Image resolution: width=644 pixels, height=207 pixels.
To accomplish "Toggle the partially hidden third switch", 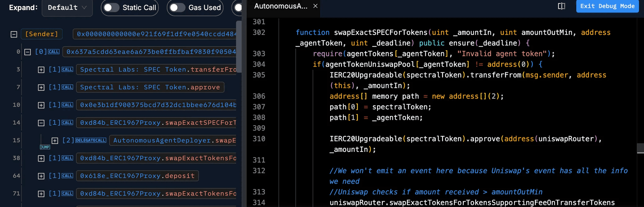I will (x=238, y=8).
